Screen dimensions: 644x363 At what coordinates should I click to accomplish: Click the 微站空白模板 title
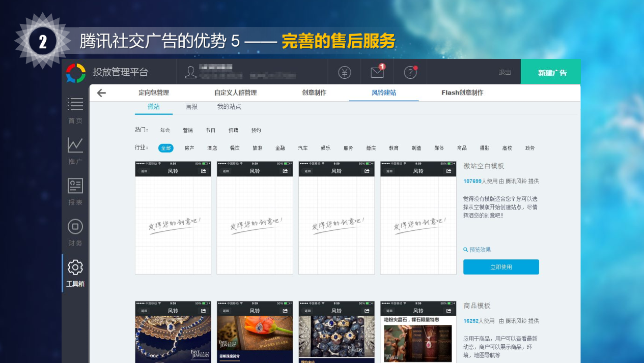pyautogui.click(x=484, y=166)
